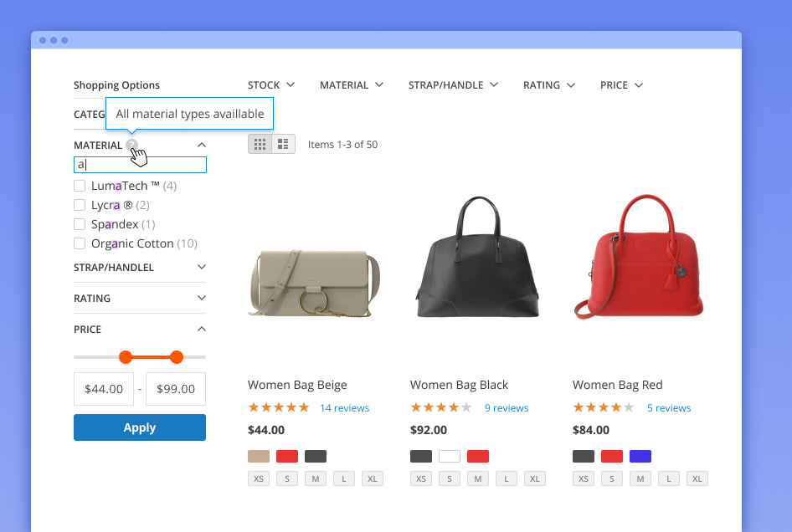Expand the Rating filter section
This screenshot has height=532, width=792.
(x=201, y=298)
